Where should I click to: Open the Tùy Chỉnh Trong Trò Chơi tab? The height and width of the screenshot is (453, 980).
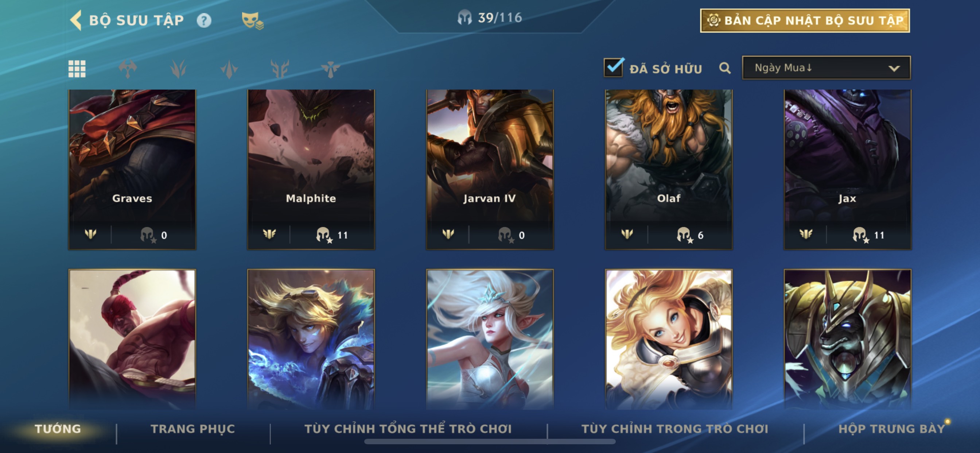[x=674, y=429]
